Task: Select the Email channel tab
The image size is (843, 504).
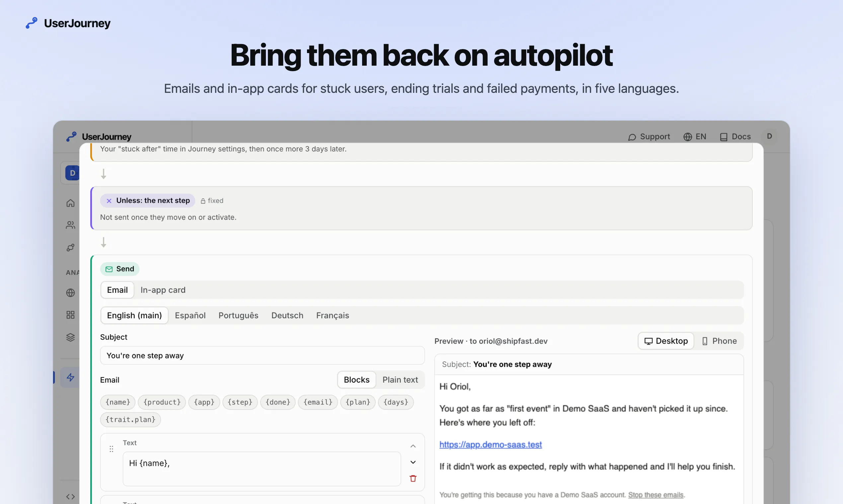Action: (117, 290)
